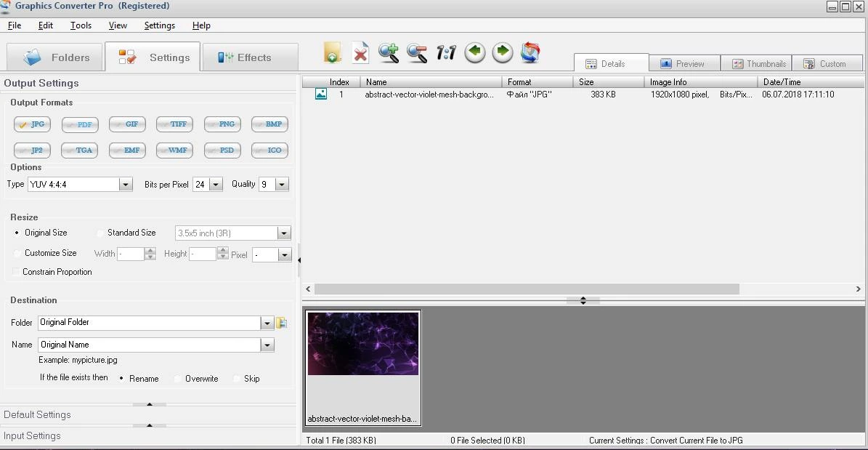868x450 pixels.
Task: Click the image file icon in row 1
Action: point(320,95)
